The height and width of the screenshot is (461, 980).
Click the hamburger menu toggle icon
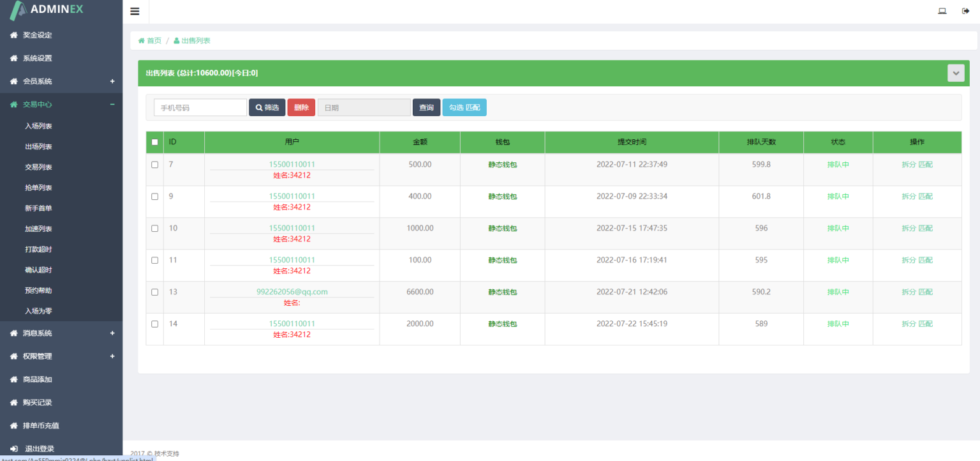click(x=135, y=11)
